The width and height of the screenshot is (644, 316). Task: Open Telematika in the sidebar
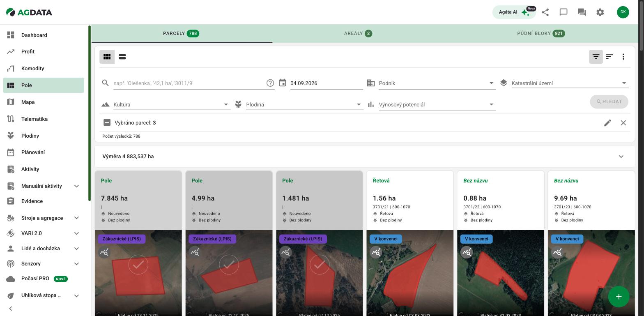pos(44,119)
